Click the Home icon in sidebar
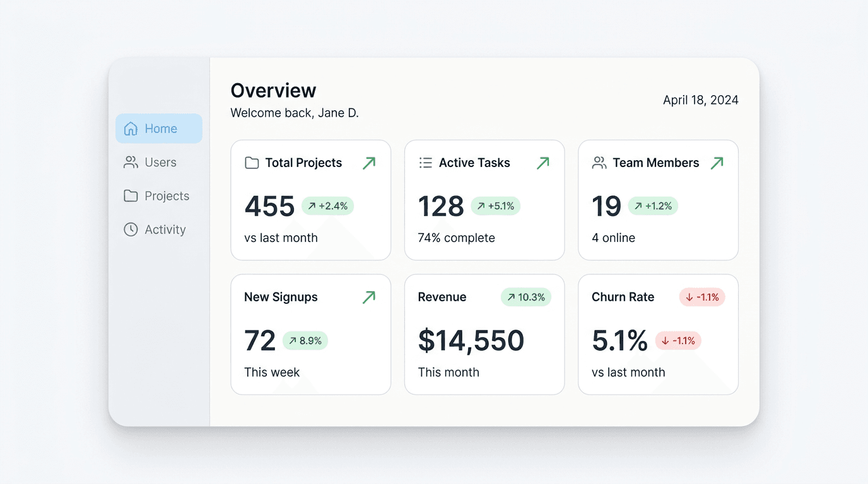Screen dimensions: 868x484 click(131, 129)
